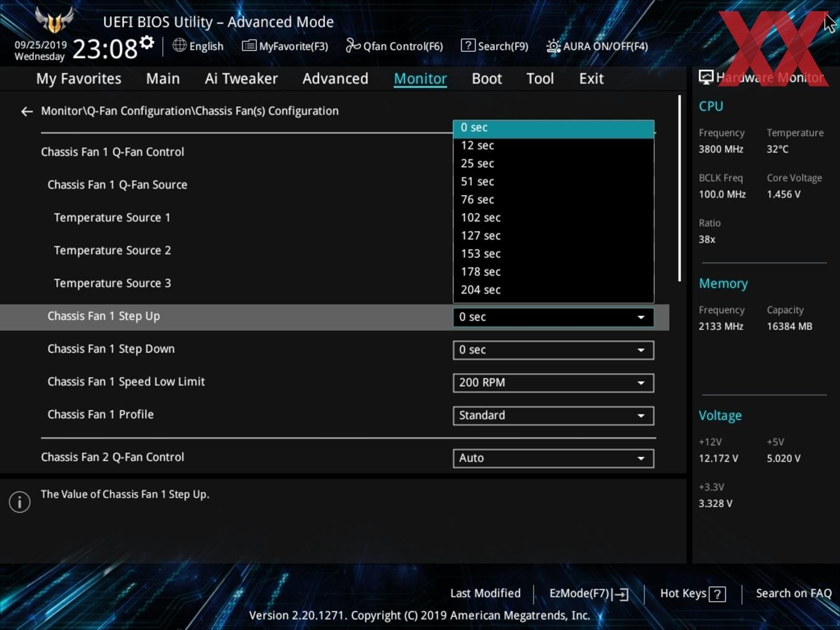The width and height of the screenshot is (840, 630).
Task: Choose 153 sec option
Action: (x=553, y=254)
